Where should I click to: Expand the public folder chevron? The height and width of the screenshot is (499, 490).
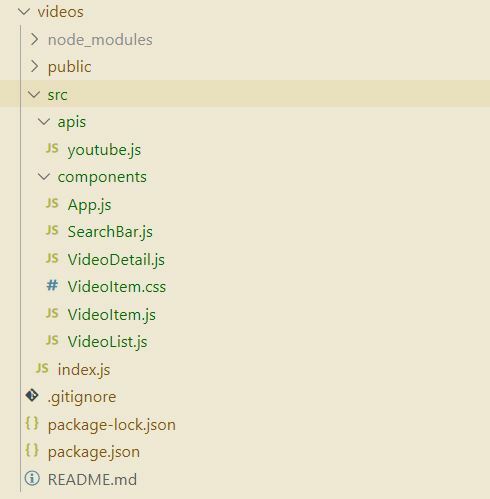[34, 66]
